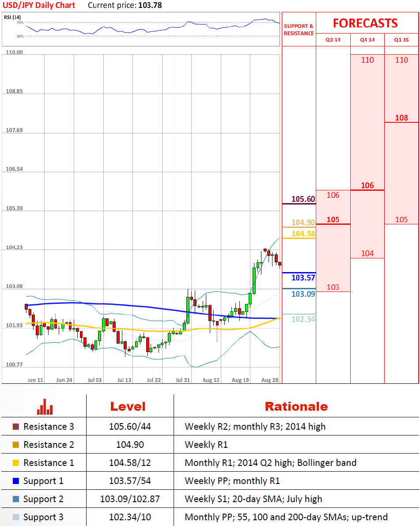Click the 103.57 support level label
This screenshot has width=420, height=526.
coord(303,278)
